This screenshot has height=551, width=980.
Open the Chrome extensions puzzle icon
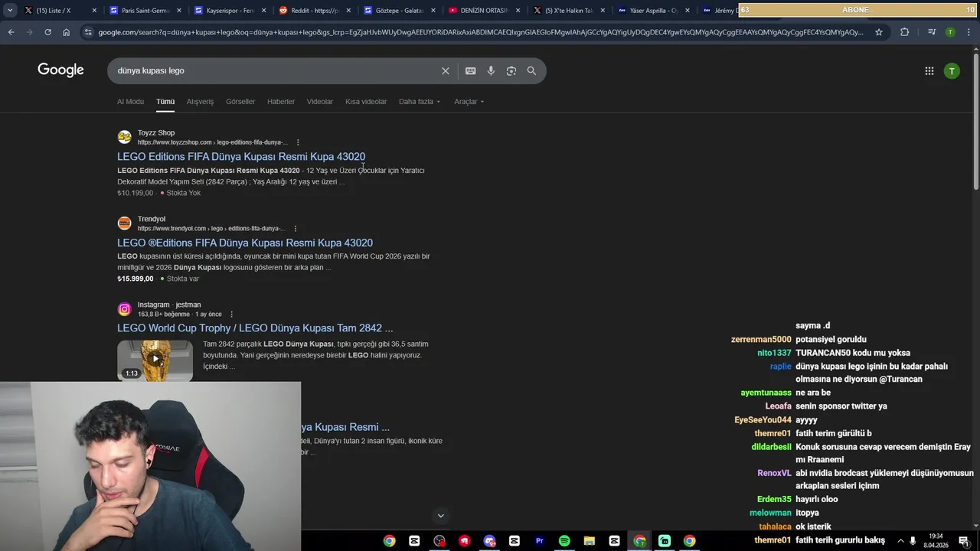[x=904, y=32]
